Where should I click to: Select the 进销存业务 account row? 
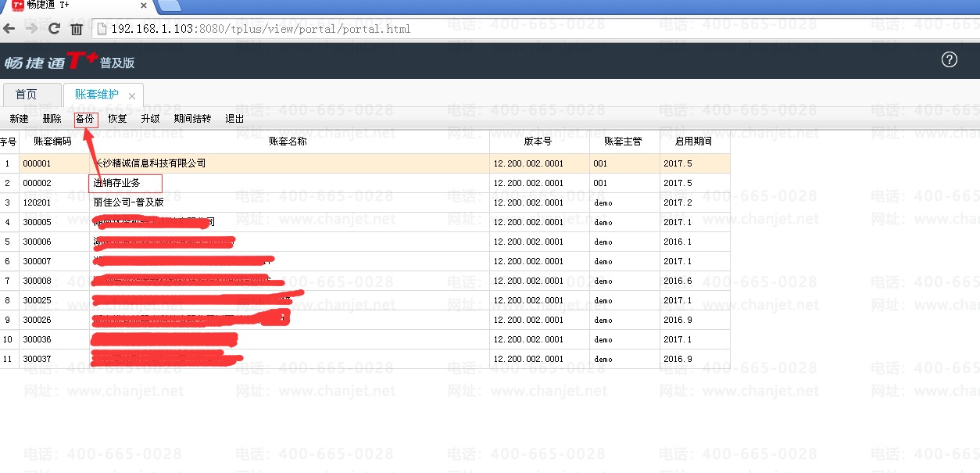[x=365, y=183]
